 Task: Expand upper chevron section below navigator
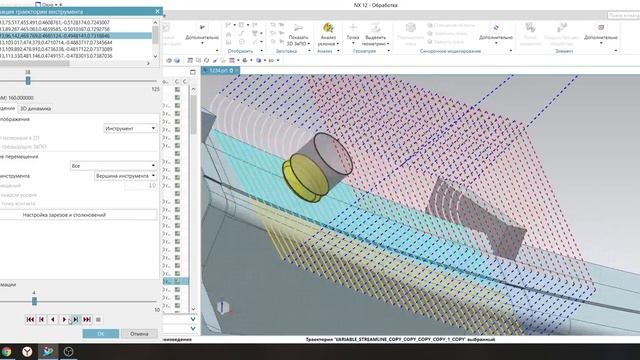click(x=193, y=319)
